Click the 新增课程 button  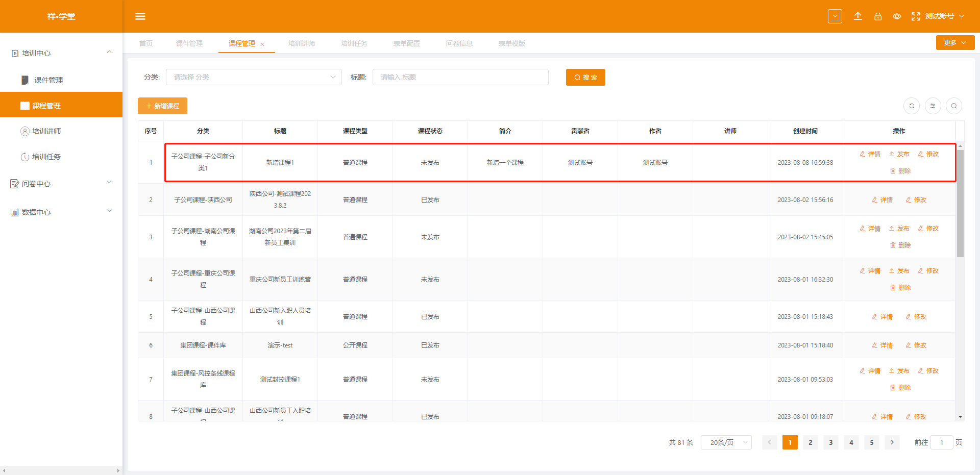(162, 106)
